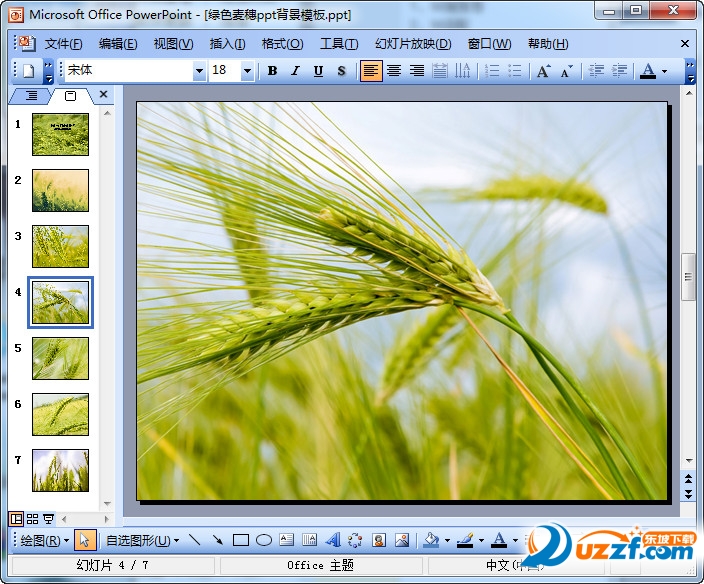Close the slide thumbnail pane
Image resolution: width=704 pixels, height=584 pixels.
(103, 94)
